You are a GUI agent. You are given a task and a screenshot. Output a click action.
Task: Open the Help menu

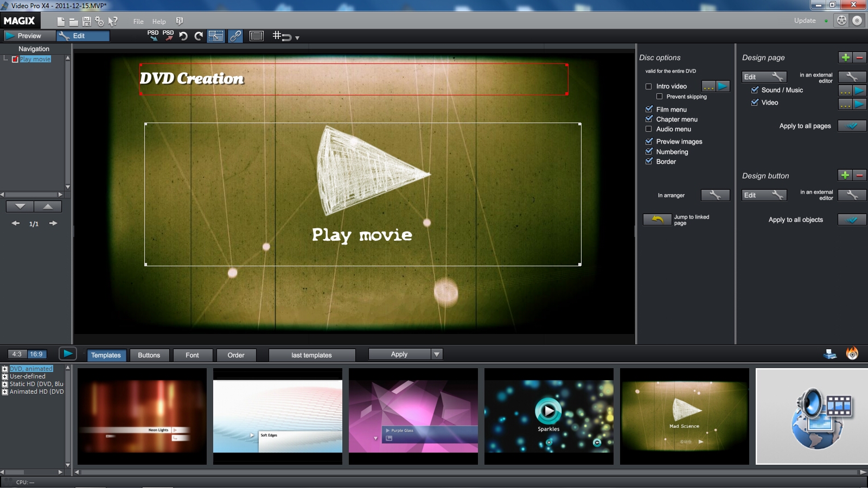point(159,22)
